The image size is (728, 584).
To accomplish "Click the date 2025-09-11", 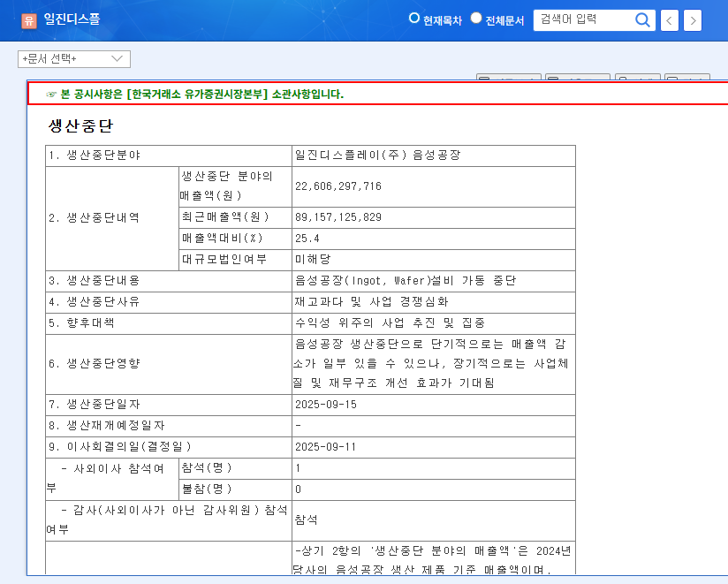I will [325, 447].
